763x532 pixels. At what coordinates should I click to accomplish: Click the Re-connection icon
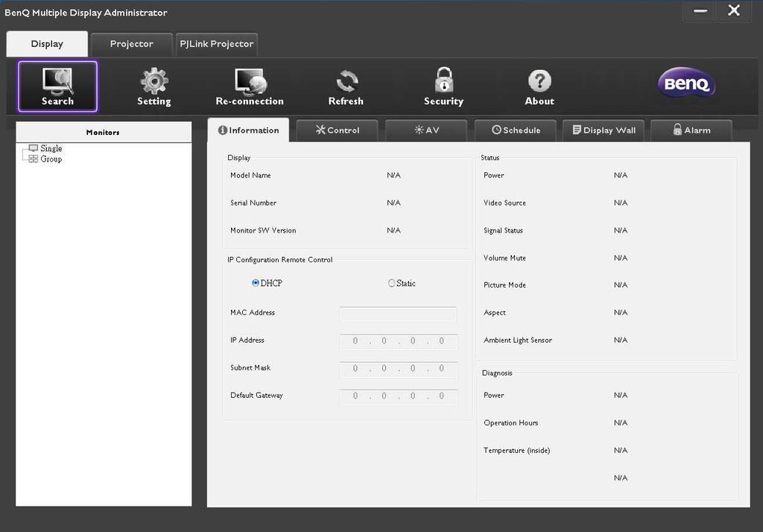tap(250, 80)
